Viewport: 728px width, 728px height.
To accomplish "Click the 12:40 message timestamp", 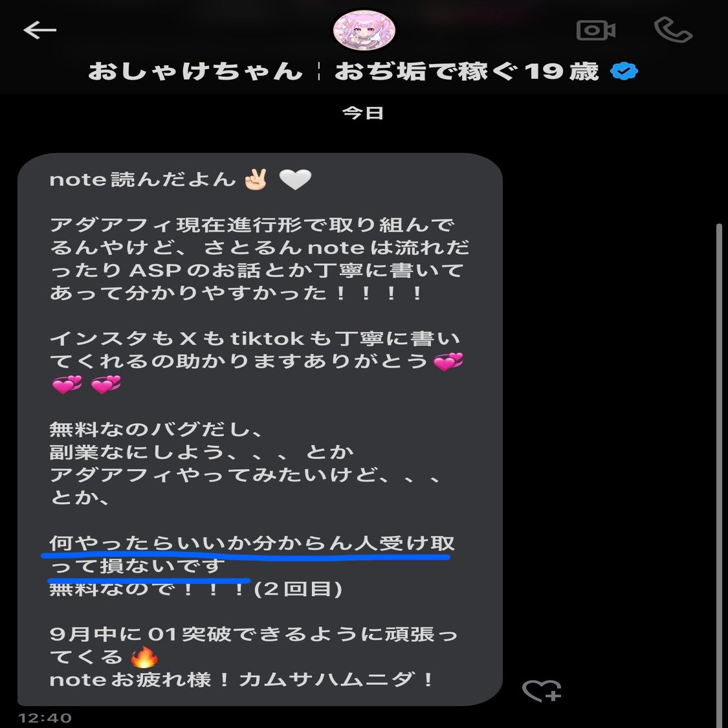I will [x=45, y=718].
